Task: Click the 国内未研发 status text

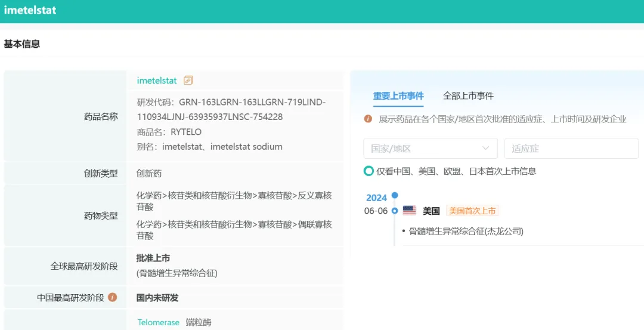Action: (x=157, y=297)
